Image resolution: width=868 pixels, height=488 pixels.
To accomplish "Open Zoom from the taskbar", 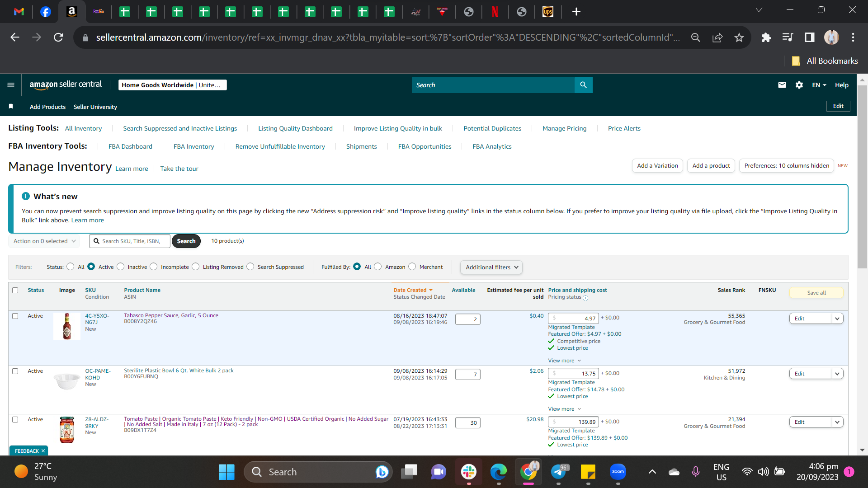I will point(618,472).
